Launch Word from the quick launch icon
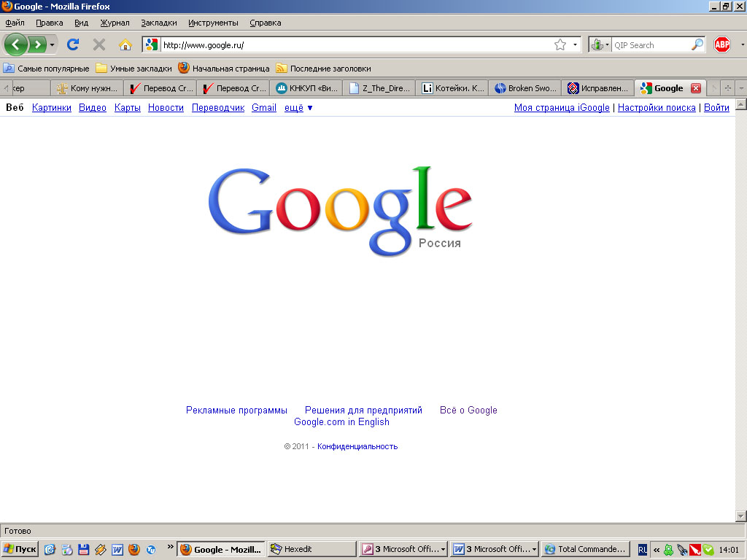Image resolution: width=747 pixels, height=560 pixels. pyautogui.click(x=117, y=550)
